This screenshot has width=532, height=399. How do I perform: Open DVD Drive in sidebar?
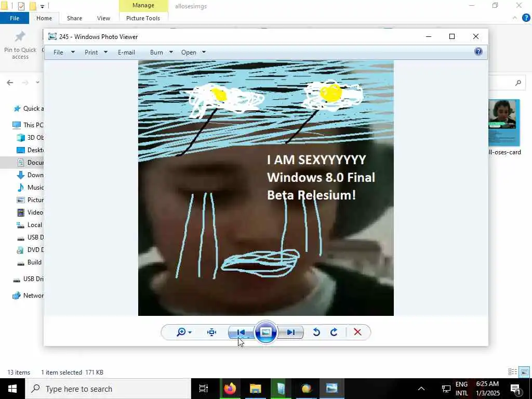click(x=31, y=250)
